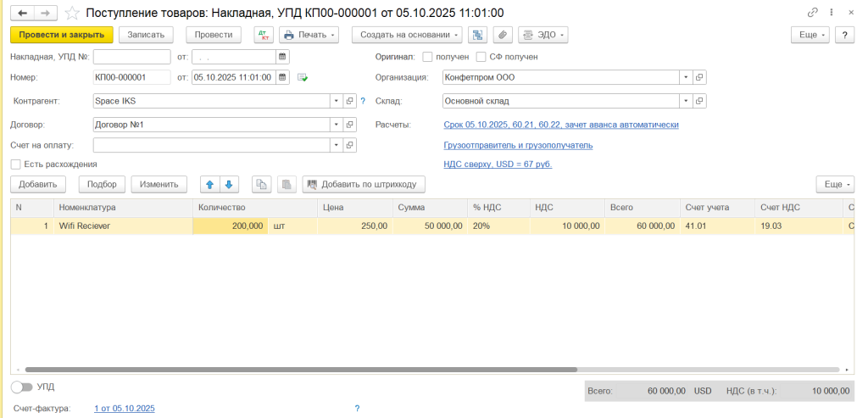Enable Есть расхождения checkbox

[x=15, y=164]
